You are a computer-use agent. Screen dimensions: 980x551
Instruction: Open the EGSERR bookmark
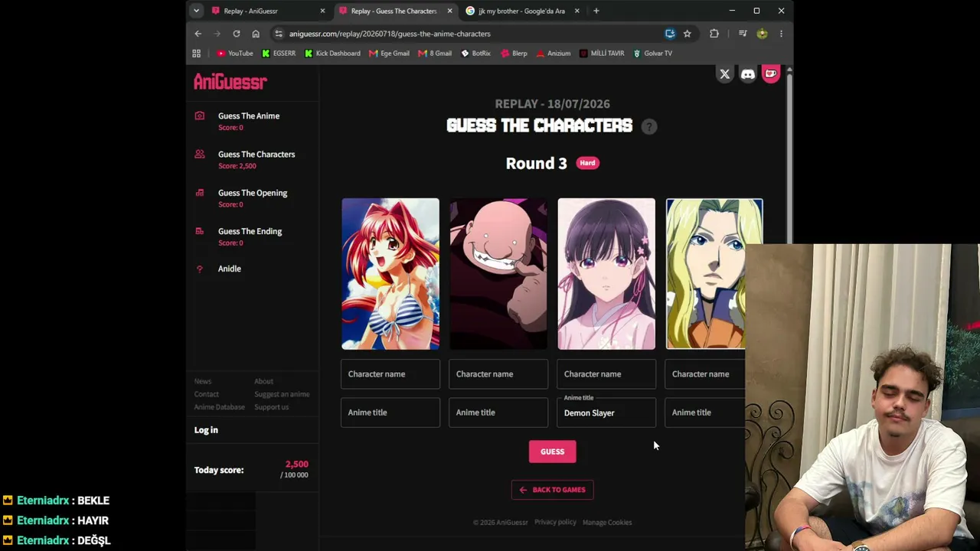click(279, 54)
